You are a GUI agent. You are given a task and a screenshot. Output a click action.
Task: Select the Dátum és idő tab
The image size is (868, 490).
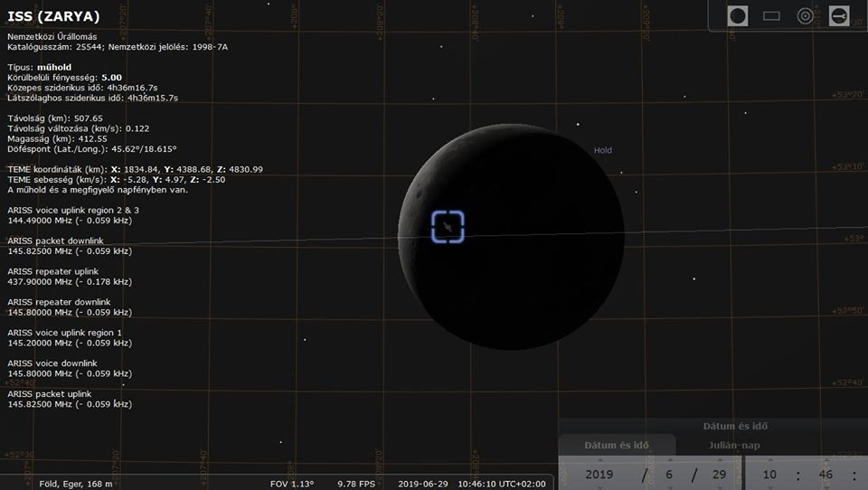[617, 445]
